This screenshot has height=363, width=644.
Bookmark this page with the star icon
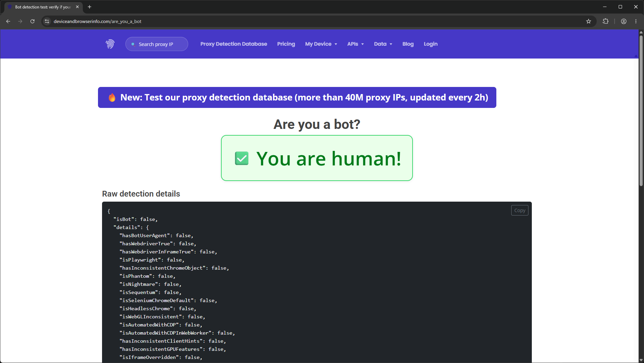click(x=589, y=21)
